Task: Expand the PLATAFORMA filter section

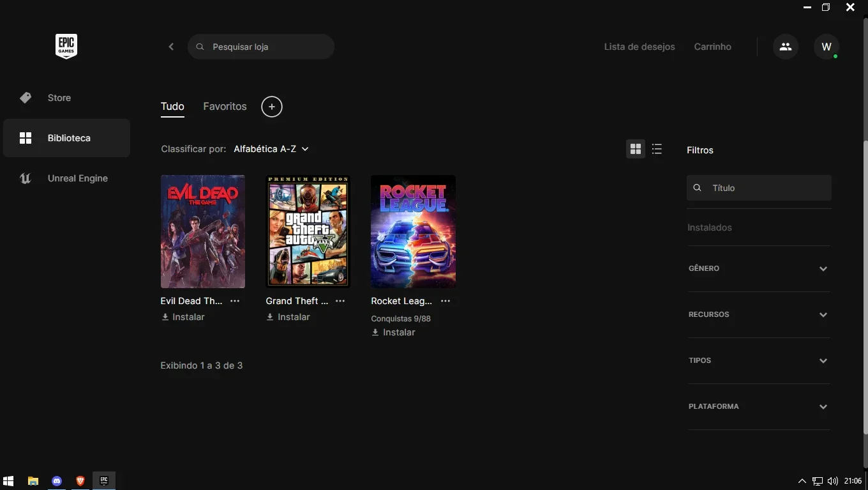Action: [759, 406]
